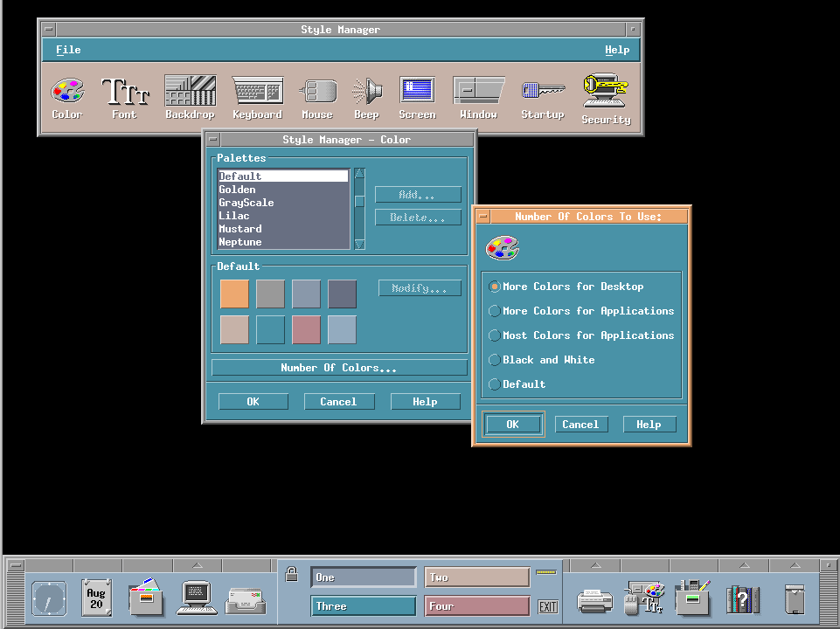This screenshot has height=629, width=840.
Task: Click Help in Style Manager - Color dialog
Action: [x=425, y=402]
